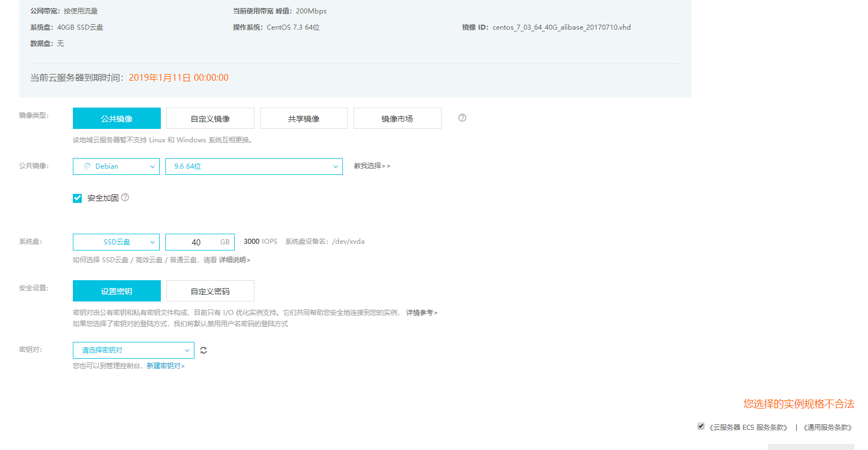The image size is (868, 450).
Task: Click the 按使用流量 bandwidth value
Action: [x=81, y=11]
